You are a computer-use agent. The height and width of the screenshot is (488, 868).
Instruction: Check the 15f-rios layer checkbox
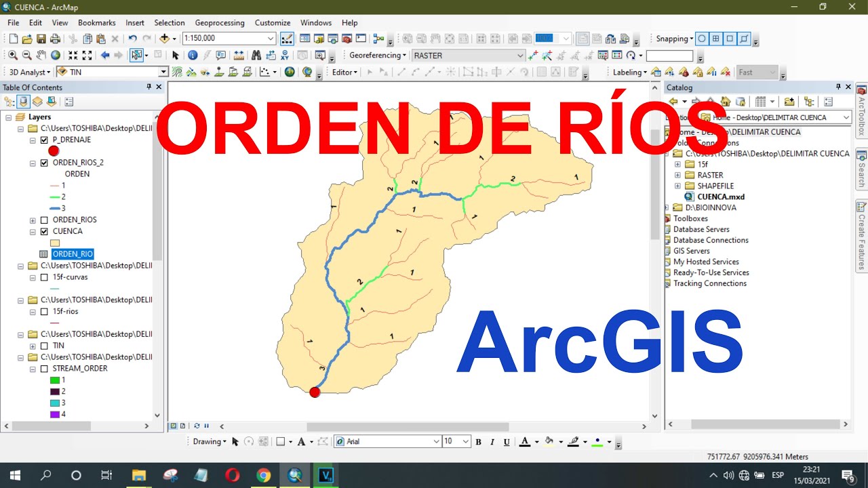point(44,312)
